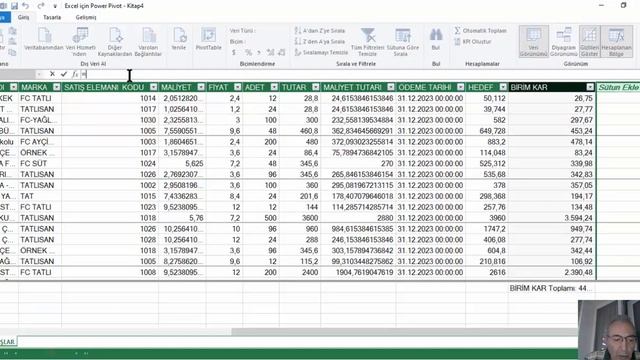Click Otomatik Toplam
This screenshot has width=640, height=360.
click(480, 31)
